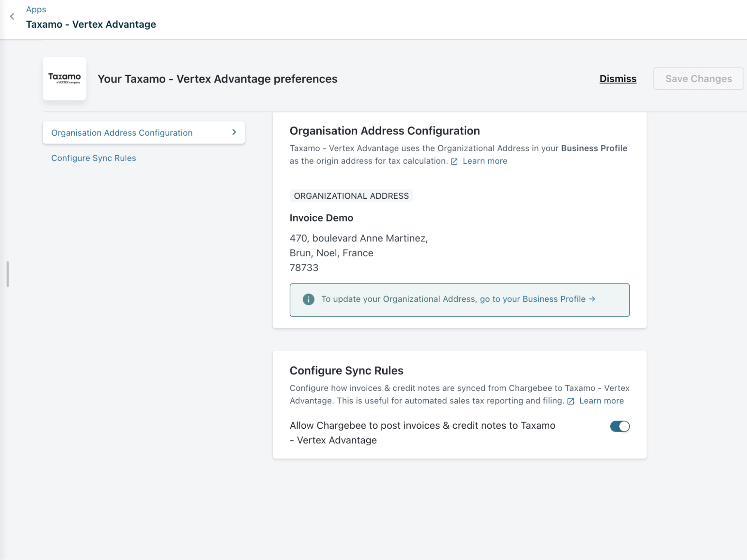This screenshot has width=747, height=560.
Task: Click external link icon beside address Learn more
Action: click(454, 161)
